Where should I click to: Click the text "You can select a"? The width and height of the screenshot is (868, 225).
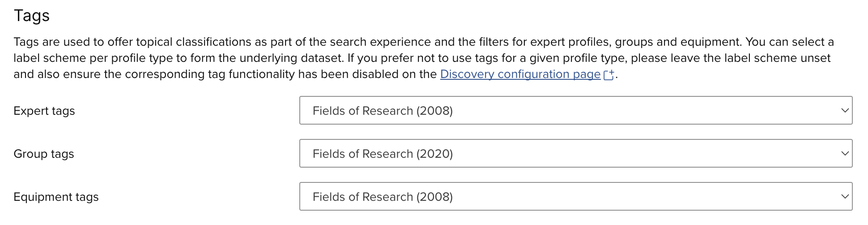(790, 42)
